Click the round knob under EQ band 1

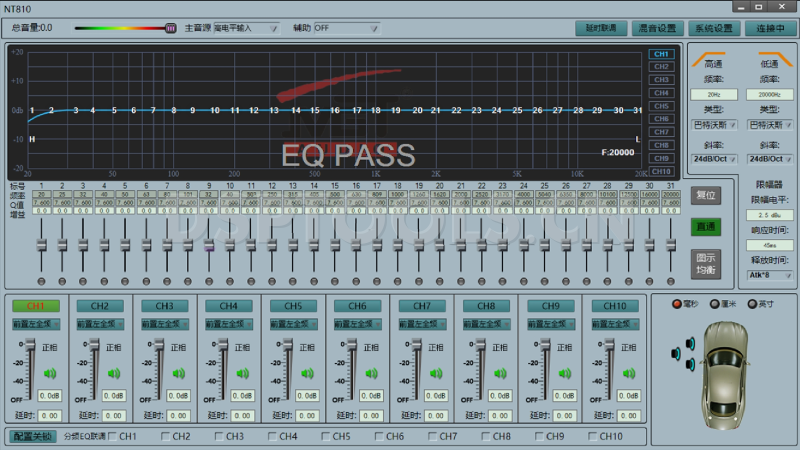pos(41,281)
